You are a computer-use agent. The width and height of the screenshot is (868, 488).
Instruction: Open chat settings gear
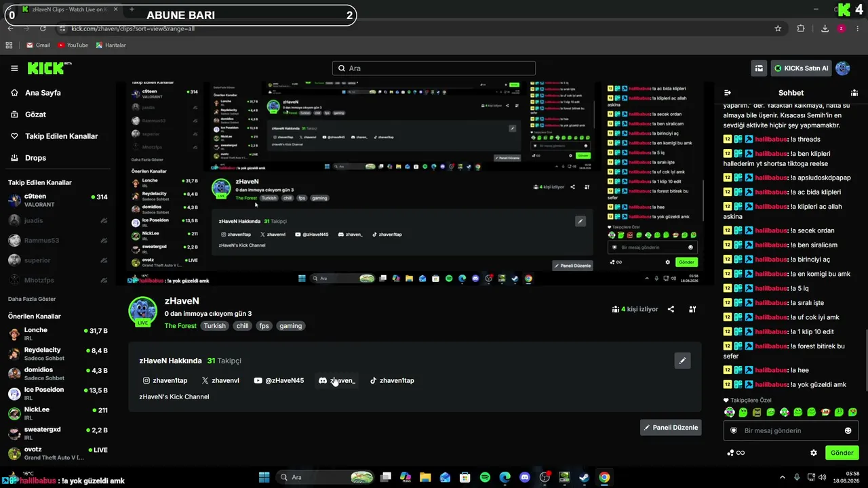pos(814,453)
